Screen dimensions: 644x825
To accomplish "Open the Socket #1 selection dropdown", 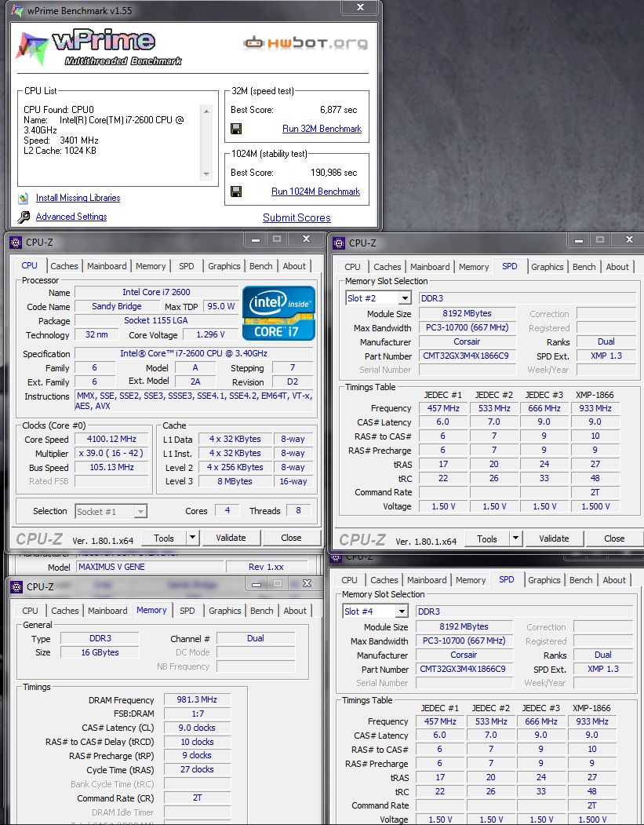I will 140,512.
